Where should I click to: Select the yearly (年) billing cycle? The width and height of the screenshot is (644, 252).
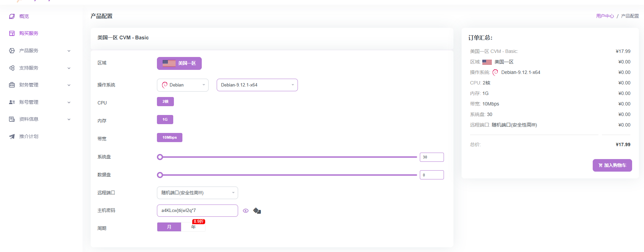(193, 227)
